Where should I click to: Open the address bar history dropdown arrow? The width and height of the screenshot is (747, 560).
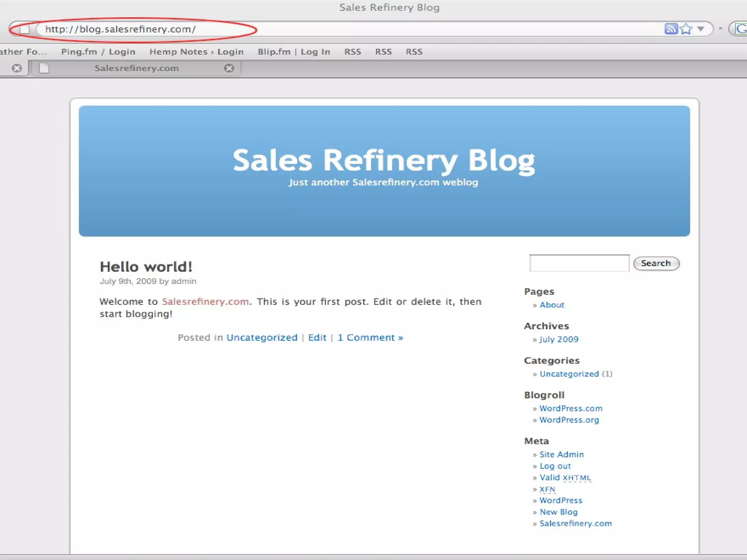click(x=701, y=28)
